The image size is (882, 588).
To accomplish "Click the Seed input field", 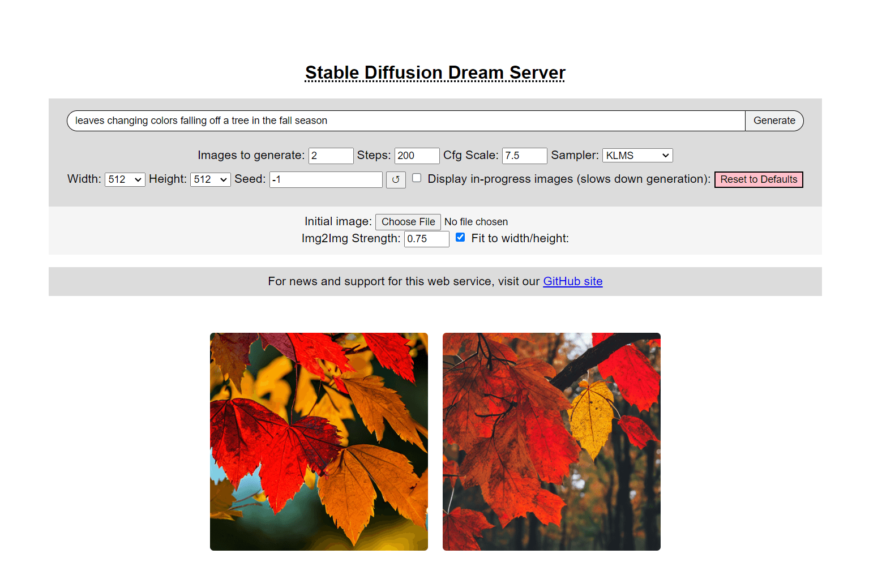I will point(326,179).
